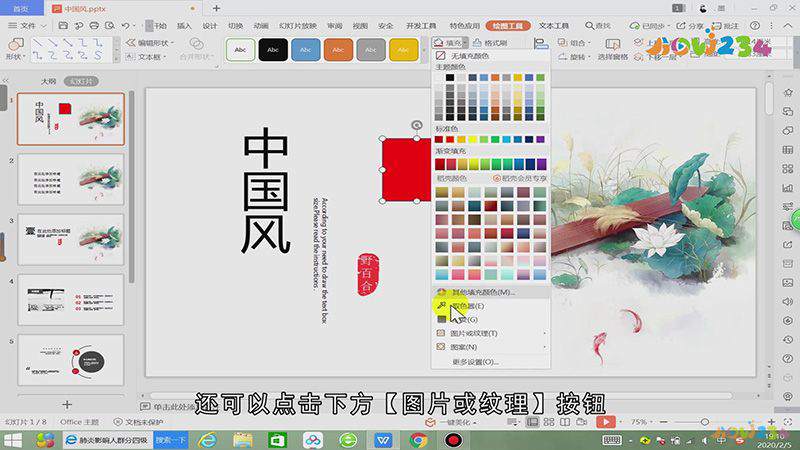Click the Print Preview icon

pyautogui.click(x=109, y=26)
